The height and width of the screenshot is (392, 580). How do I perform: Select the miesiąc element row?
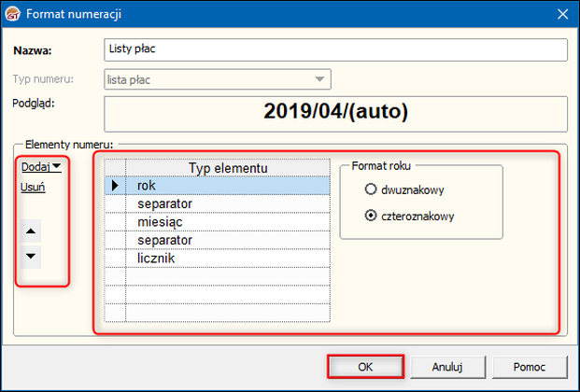coord(228,221)
